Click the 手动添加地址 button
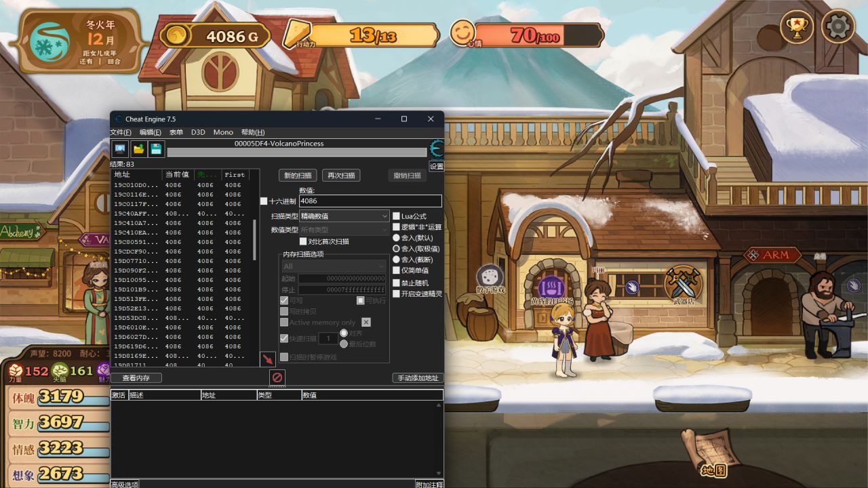Screen dimensions: 868x488 (418, 378)
